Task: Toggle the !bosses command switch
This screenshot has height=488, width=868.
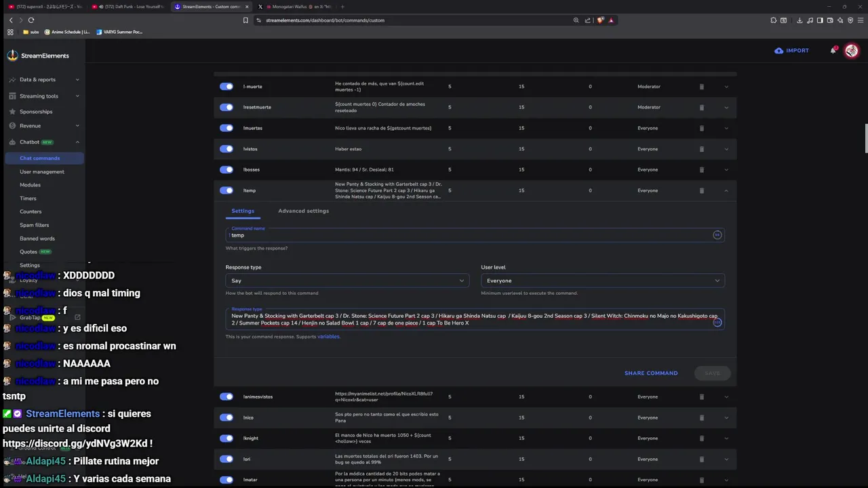Action: click(226, 169)
